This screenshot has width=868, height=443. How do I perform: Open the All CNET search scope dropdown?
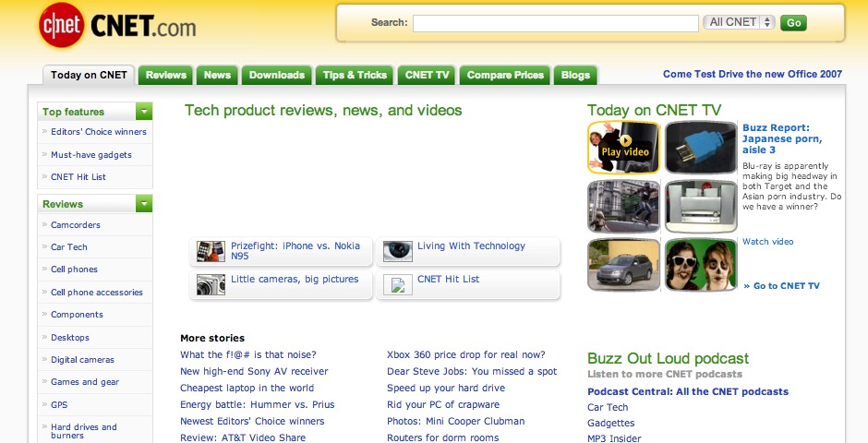739,22
